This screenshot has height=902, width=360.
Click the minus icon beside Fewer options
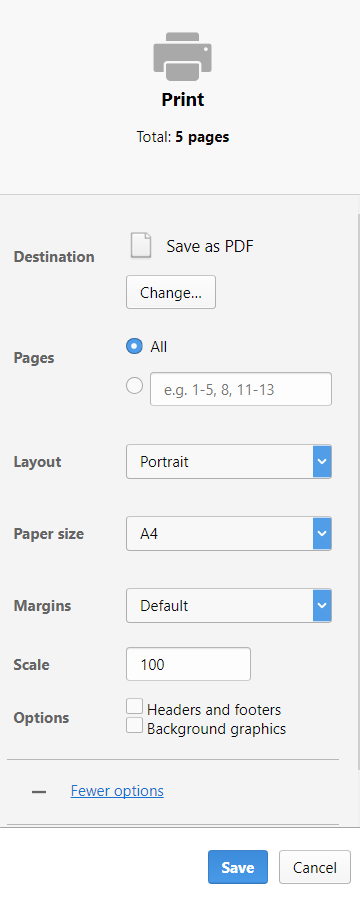pyautogui.click(x=39, y=792)
